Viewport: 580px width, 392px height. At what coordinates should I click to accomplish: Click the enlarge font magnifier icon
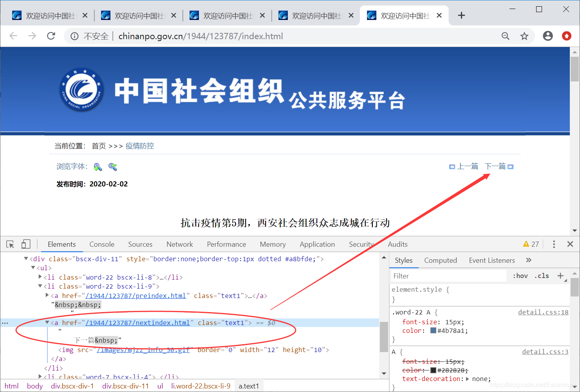98,167
